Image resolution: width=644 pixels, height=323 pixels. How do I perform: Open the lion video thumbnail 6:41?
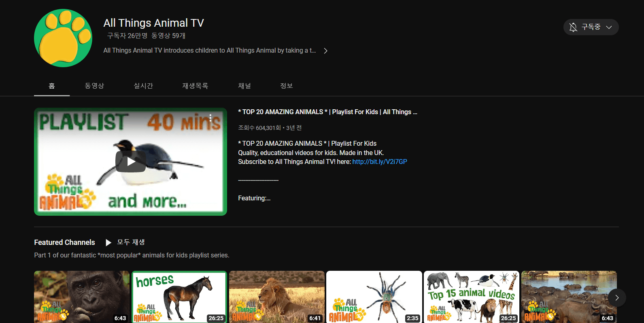(x=277, y=297)
